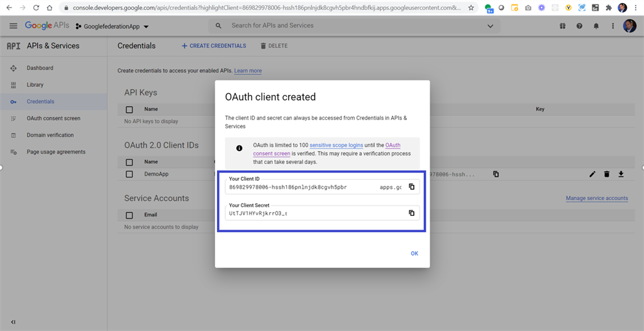Viewport: 644px width, 331px height.
Task: Click the Learn more link
Action: (x=248, y=70)
